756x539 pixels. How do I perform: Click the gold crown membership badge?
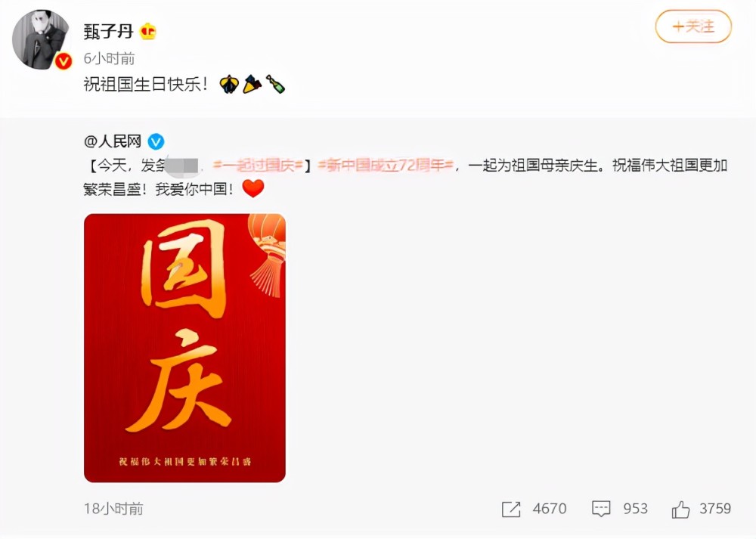pyautogui.click(x=148, y=32)
